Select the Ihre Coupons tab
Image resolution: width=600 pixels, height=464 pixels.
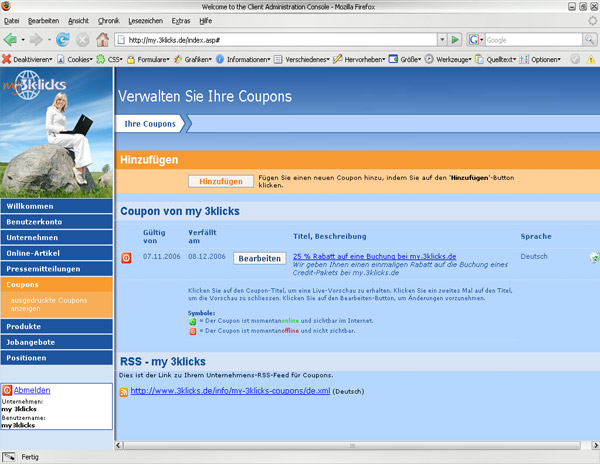[150, 124]
